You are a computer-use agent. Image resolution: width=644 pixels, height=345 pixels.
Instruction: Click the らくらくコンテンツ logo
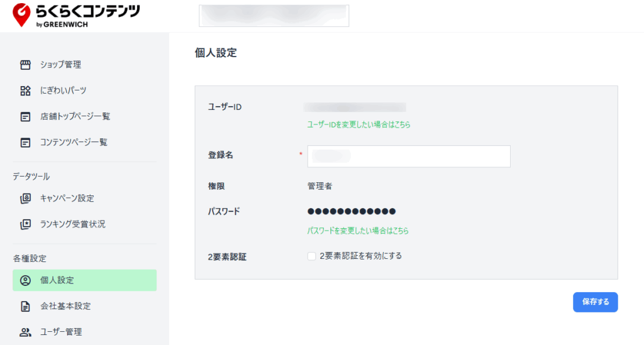77,15
